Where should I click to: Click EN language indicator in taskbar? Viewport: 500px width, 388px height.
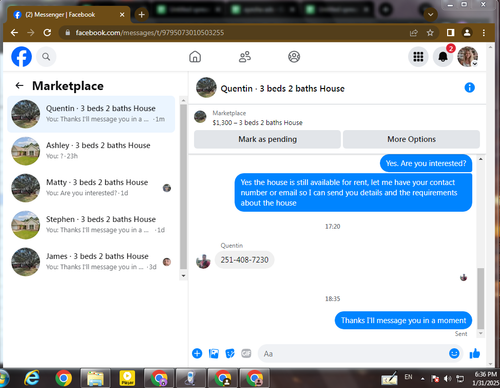point(408,377)
